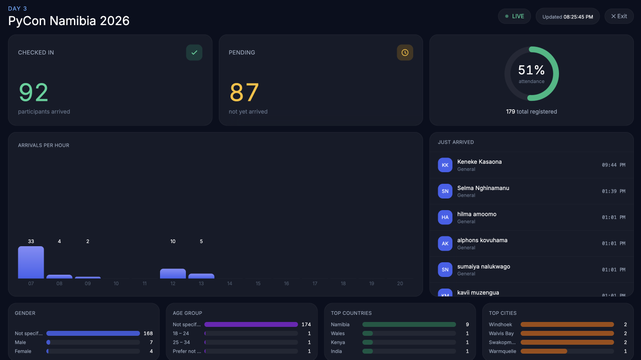The height and width of the screenshot is (360, 641).
Task: Exit the live dashboard view
Action: tap(619, 16)
